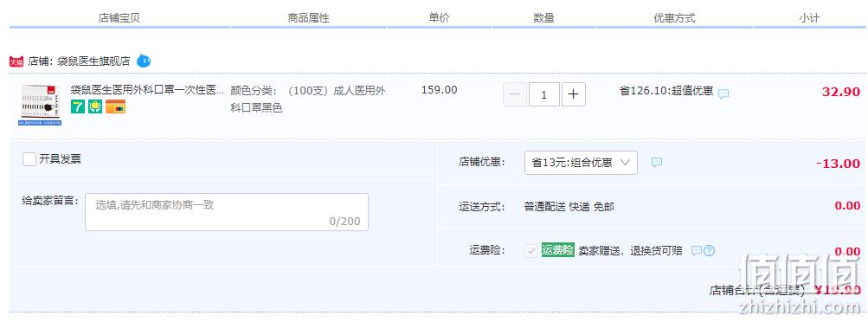Click the 数量 column header
The height and width of the screenshot is (322, 868).
(x=543, y=17)
